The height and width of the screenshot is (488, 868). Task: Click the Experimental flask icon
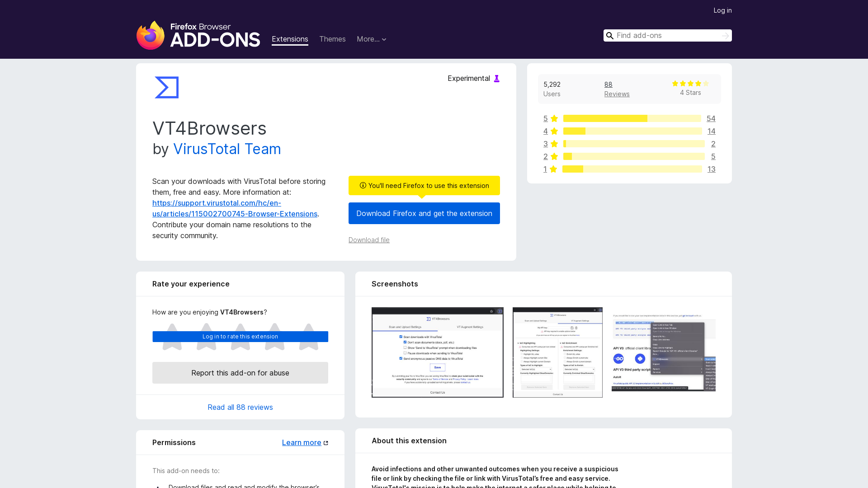[x=496, y=79]
